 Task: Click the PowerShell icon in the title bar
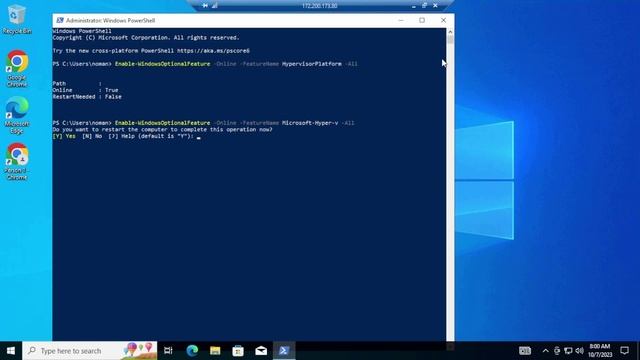(x=60, y=20)
